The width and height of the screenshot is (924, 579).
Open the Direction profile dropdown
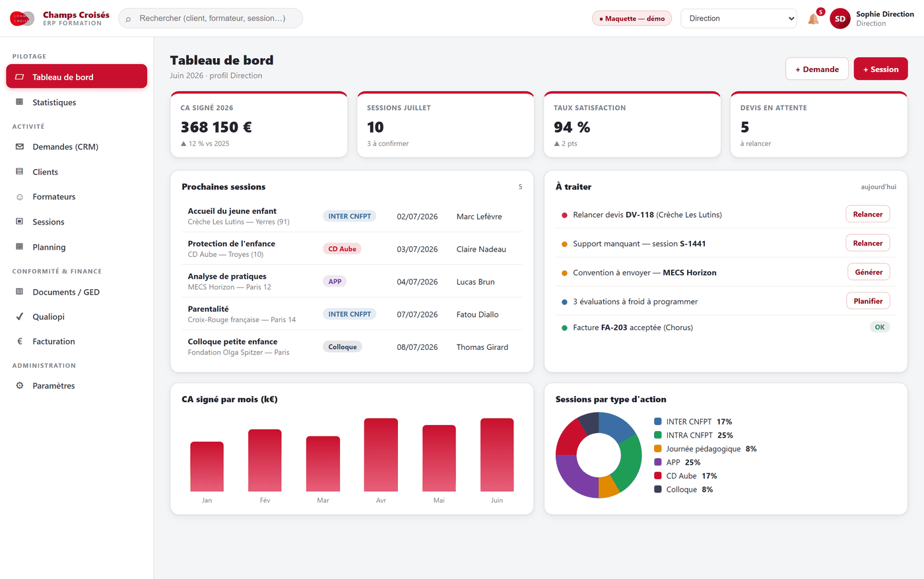tap(739, 18)
